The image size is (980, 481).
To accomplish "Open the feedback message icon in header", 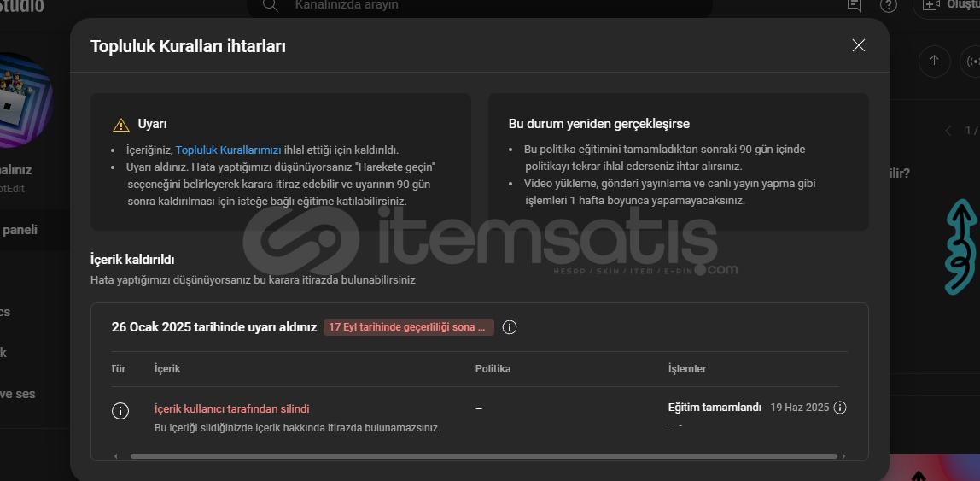I will pos(854,5).
